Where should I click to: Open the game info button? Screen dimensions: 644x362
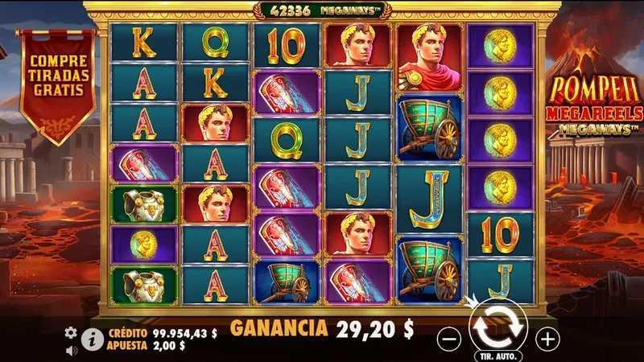pos(93,339)
